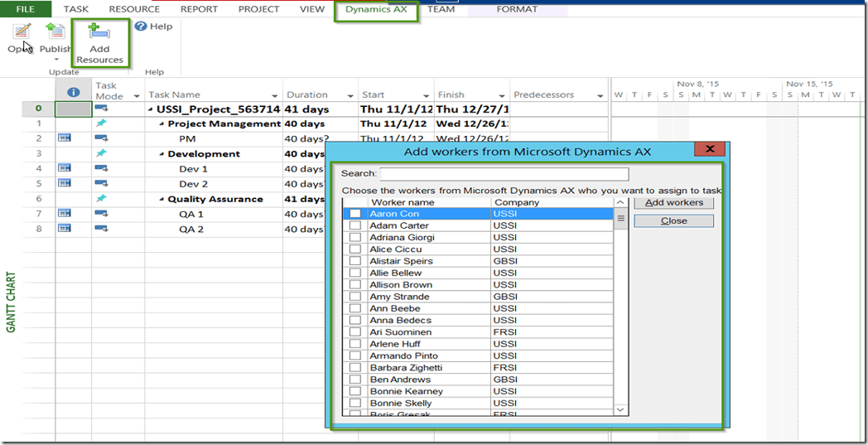Click the Add Resources ribbon icon
The height and width of the screenshot is (445, 868).
pos(99,33)
